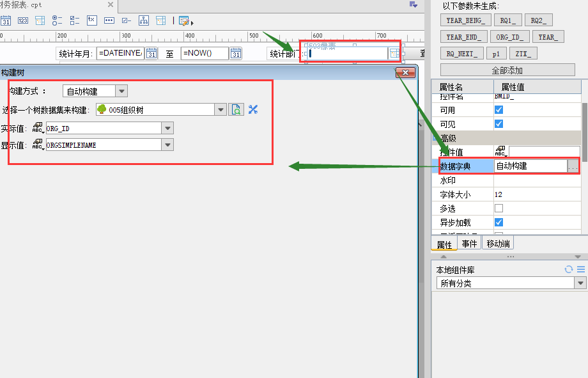Click the =NOW() date input field

point(205,53)
